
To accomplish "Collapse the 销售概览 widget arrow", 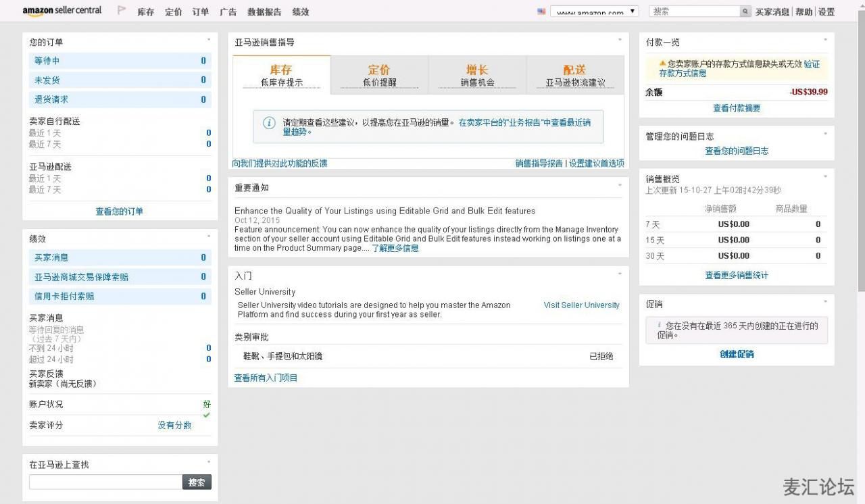I will click(825, 177).
